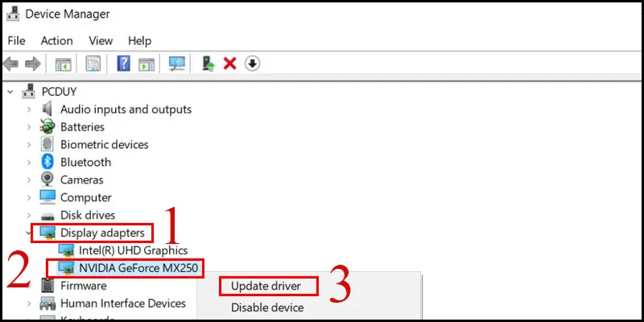The image size is (644, 322).
Task: Click the Update device driver toolbar icon
Action: tap(209, 64)
